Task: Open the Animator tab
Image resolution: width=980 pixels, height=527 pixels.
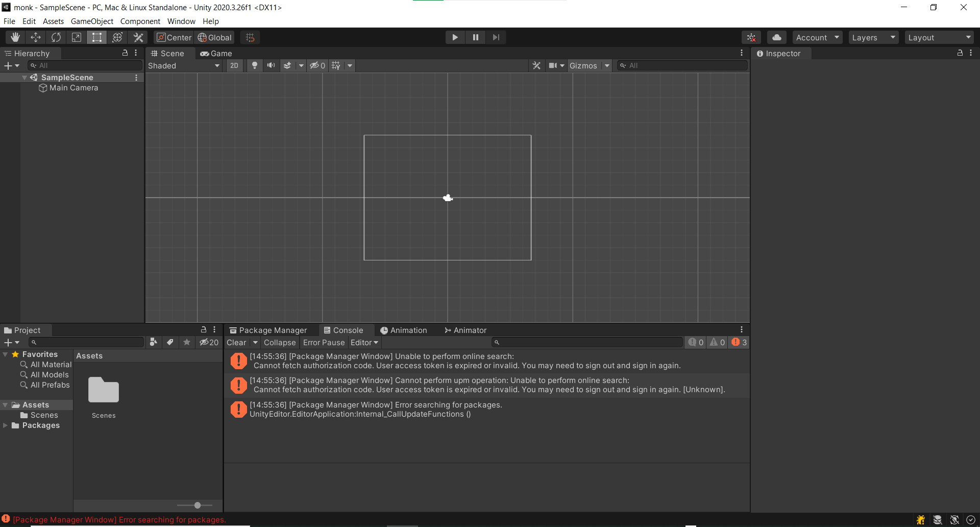Action: pyautogui.click(x=465, y=330)
